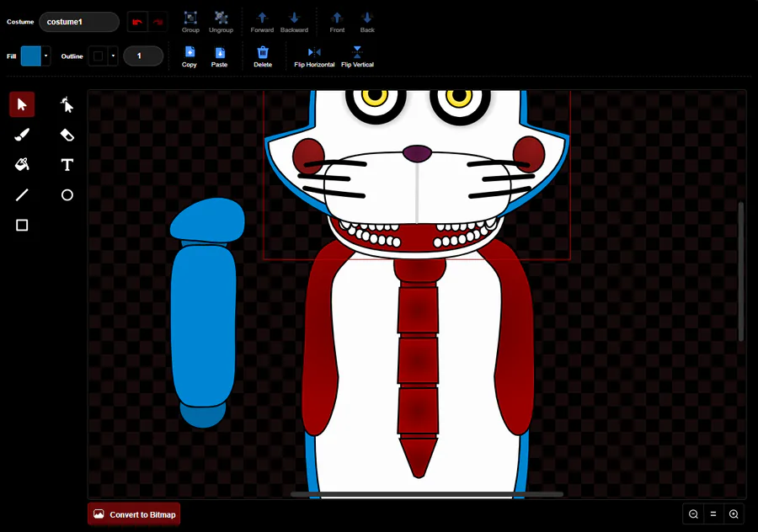The image size is (758, 532).
Task: Select the blue arm shape
Action: (x=204, y=324)
